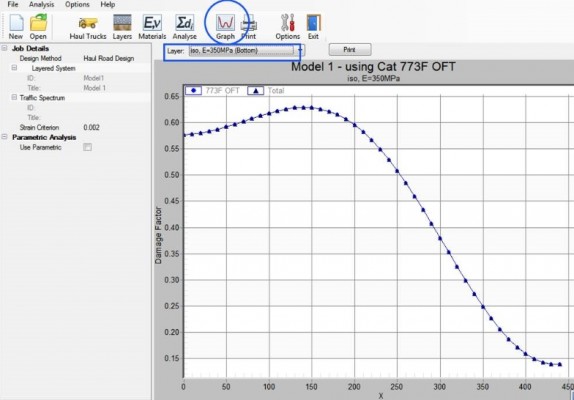Open the Analysis menu
Viewport: 574px width, 400px height.
[x=41, y=4]
